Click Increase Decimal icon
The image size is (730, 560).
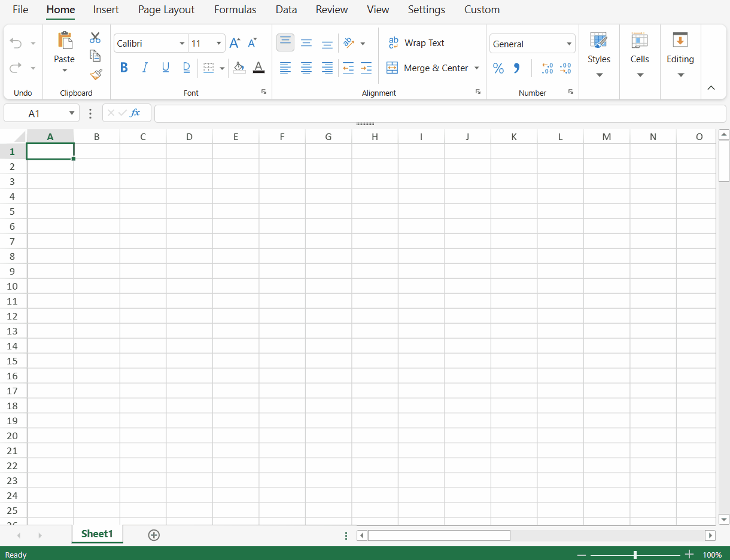(547, 68)
